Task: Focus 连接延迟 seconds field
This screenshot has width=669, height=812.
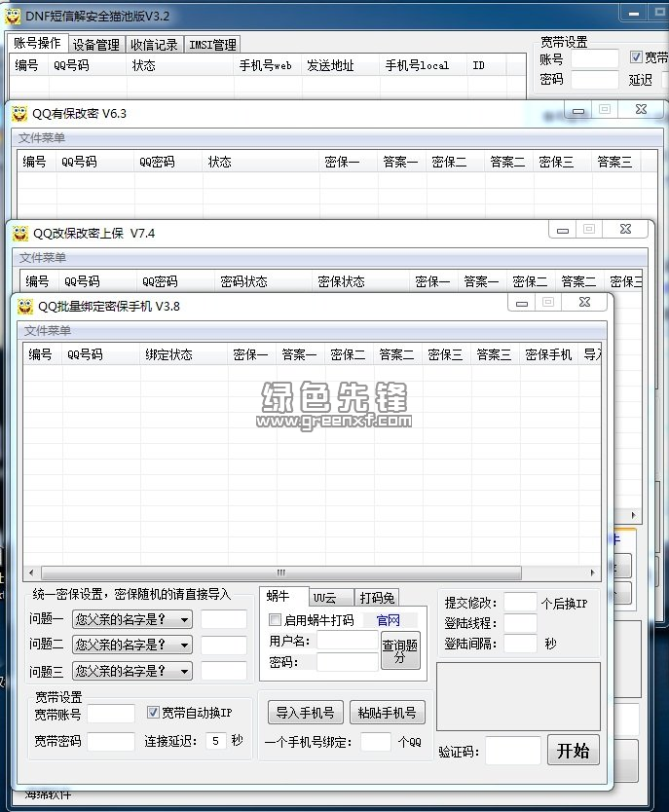Action: coord(216,741)
